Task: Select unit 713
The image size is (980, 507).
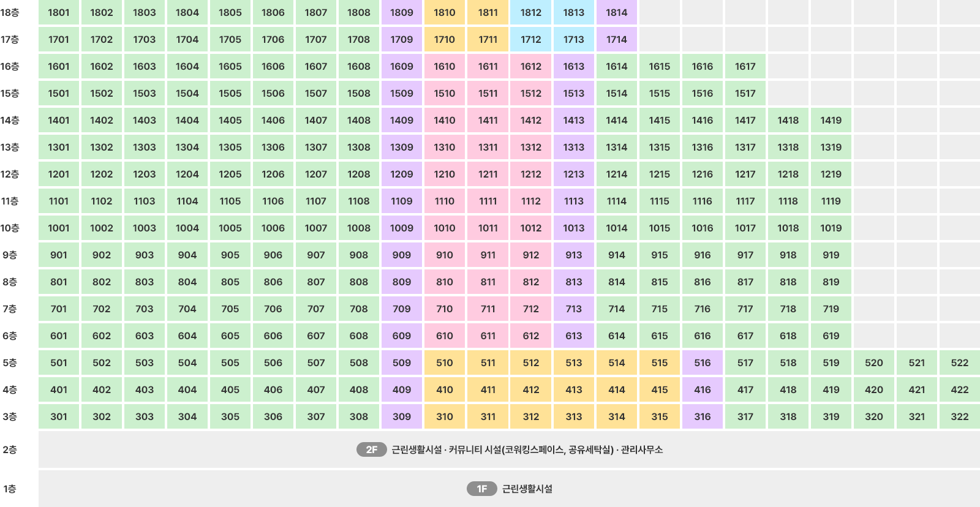Action: click(x=573, y=309)
